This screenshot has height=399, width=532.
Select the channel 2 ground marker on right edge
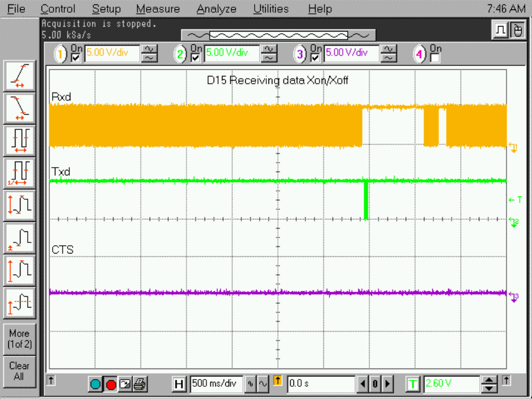point(514,222)
